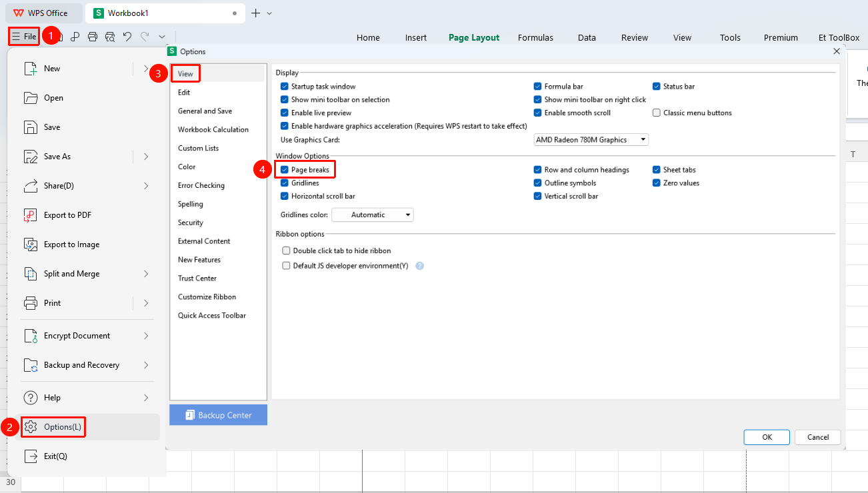Enable Classic menu buttons
The height and width of the screenshot is (493, 868).
657,113
